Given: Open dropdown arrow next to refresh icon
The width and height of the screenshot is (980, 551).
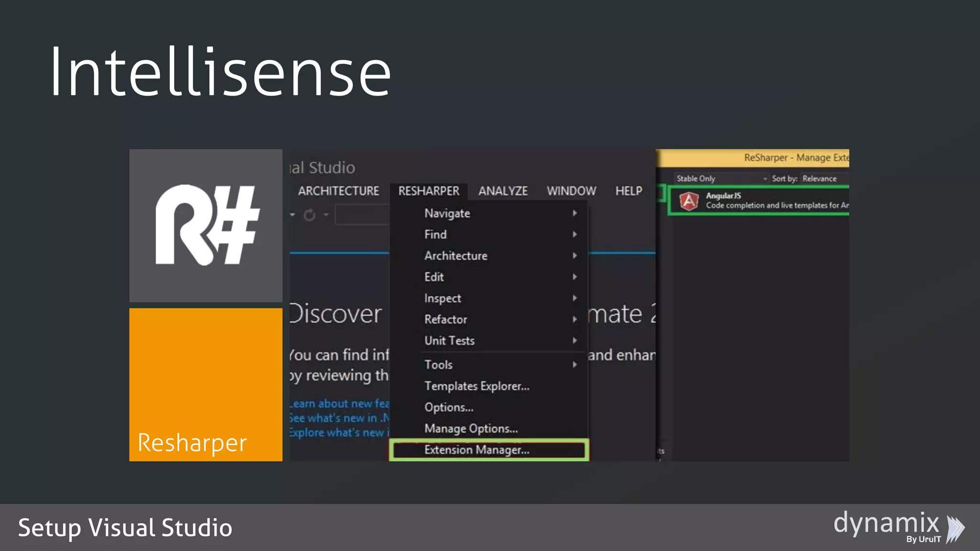Looking at the screenshot, I should coord(326,215).
